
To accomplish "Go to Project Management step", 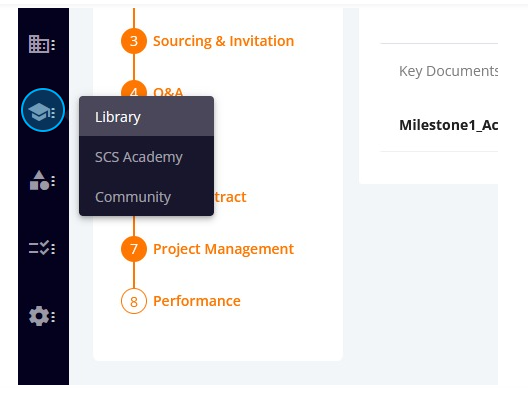I will 224,249.
